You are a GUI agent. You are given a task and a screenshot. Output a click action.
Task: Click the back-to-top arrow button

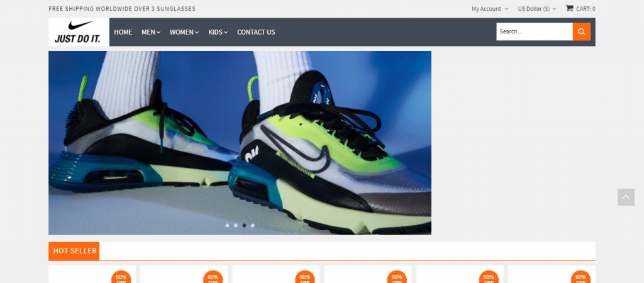[x=626, y=197]
